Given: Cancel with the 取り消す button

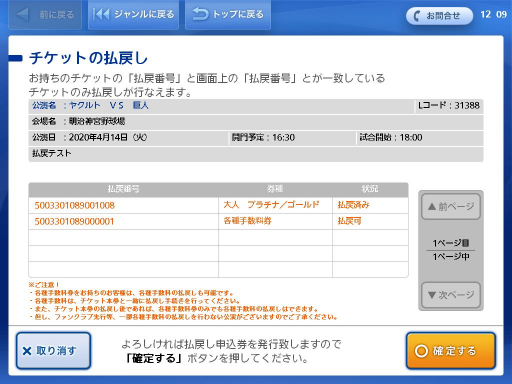Looking at the screenshot, I should click(53, 351).
